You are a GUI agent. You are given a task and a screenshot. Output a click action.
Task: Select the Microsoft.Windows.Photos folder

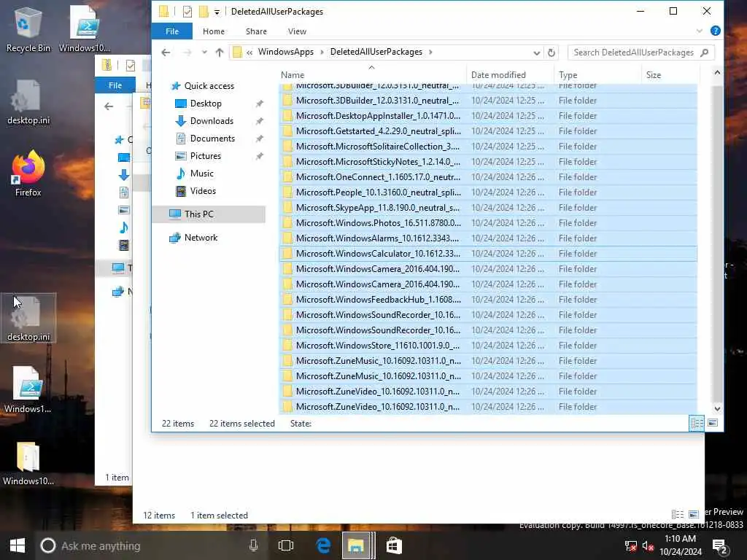(x=488, y=223)
